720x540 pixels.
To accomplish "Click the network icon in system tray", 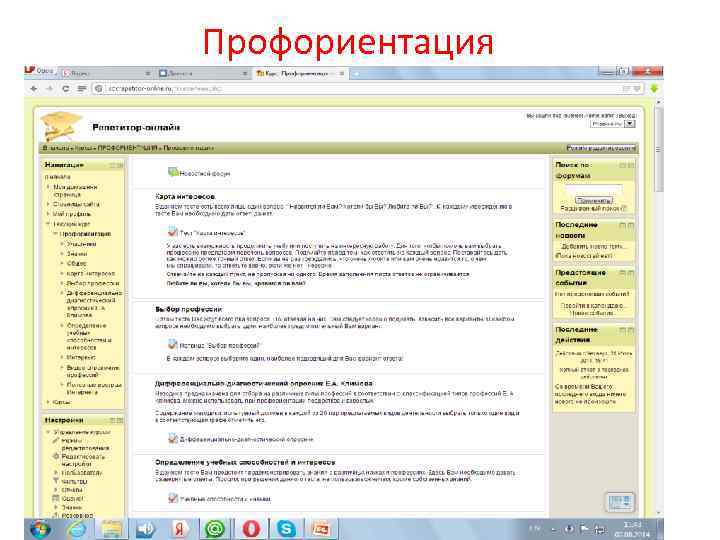I will 600,529.
